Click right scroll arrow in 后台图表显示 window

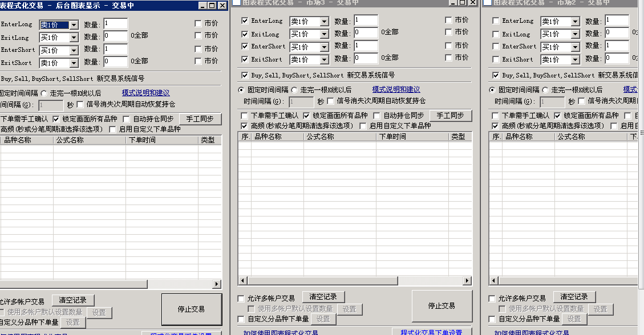click(x=217, y=284)
